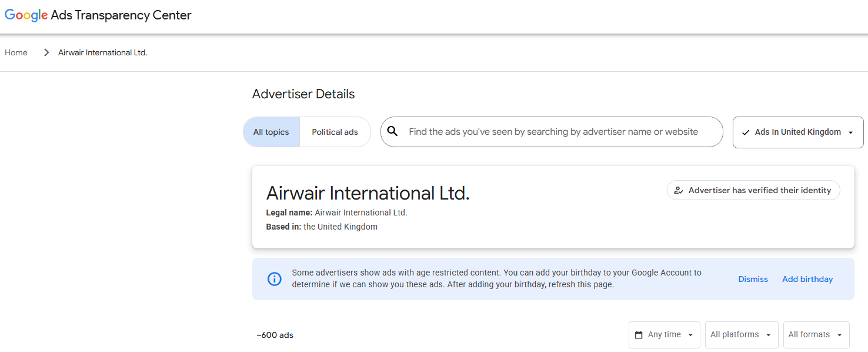Click Based in: the United Kingdom text
Image resolution: width=868 pixels, height=352 pixels.
(x=322, y=227)
